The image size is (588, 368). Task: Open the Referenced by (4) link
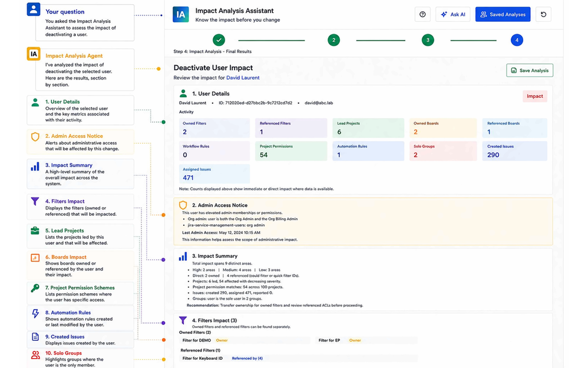click(x=247, y=358)
